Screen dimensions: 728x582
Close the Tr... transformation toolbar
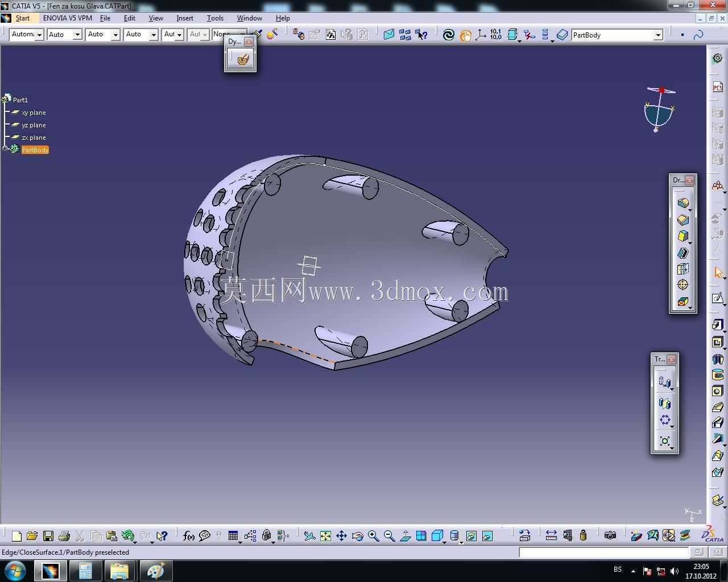tap(671, 359)
